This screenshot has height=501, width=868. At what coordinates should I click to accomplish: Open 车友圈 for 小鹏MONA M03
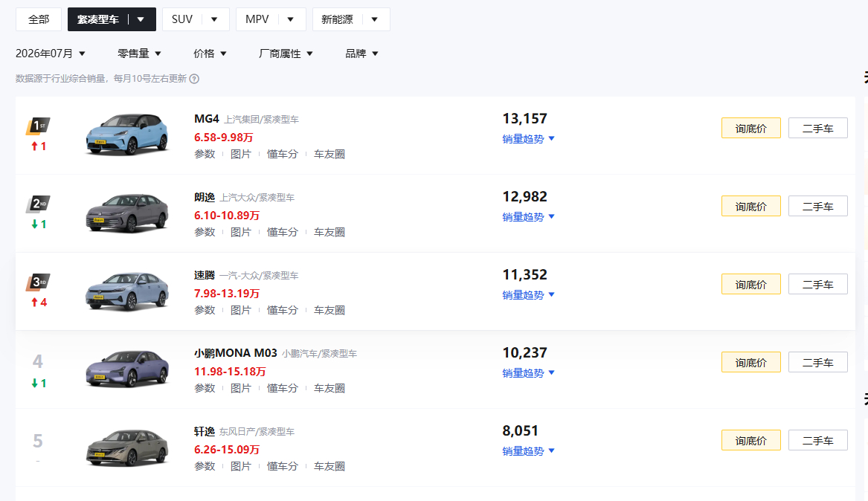coord(329,388)
